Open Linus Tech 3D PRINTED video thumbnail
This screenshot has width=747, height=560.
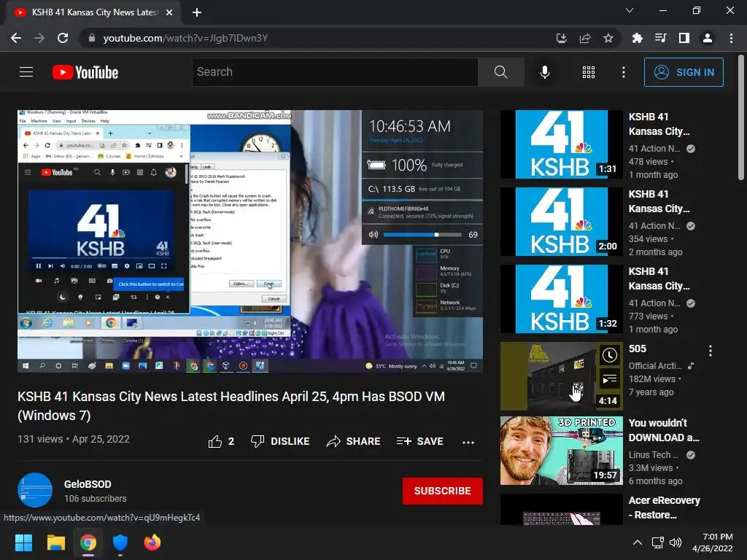pos(561,451)
